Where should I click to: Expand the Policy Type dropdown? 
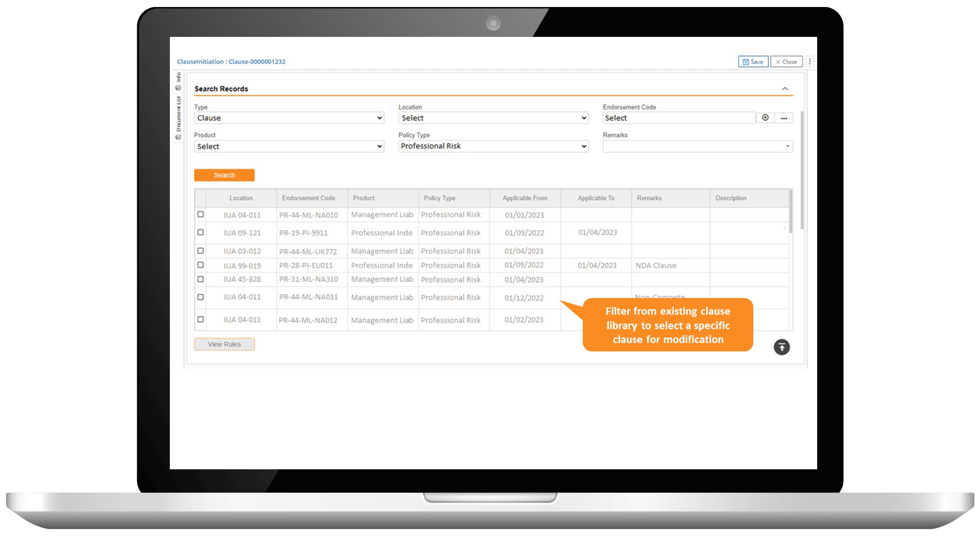pyautogui.click(x=493, y=146)
